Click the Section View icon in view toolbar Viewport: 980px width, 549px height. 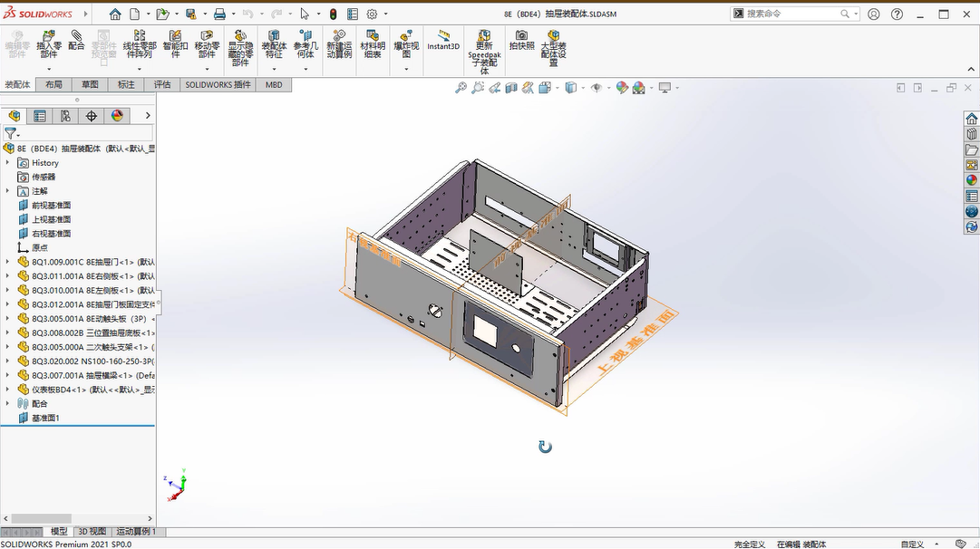point(511,88)
